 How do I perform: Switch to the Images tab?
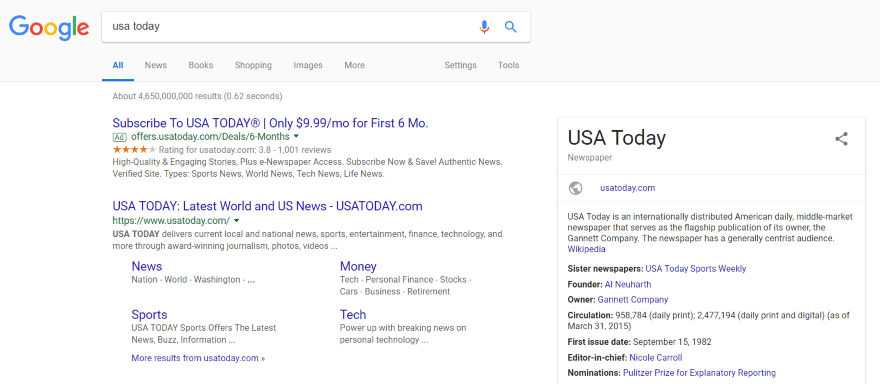click(x=308, y=65)
